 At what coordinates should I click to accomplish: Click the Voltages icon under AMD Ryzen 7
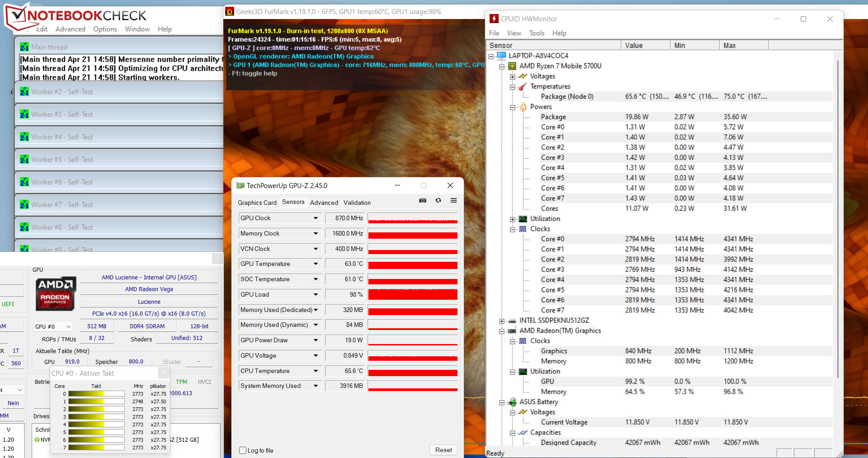point(523,76)
